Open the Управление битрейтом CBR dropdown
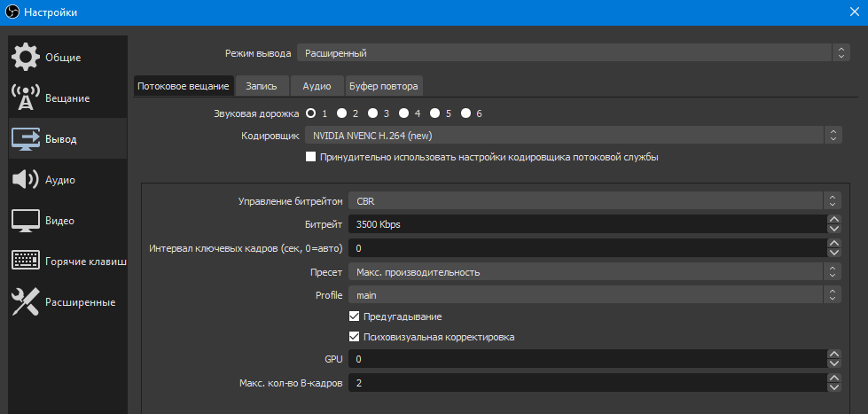 click(x=595, y=200)
